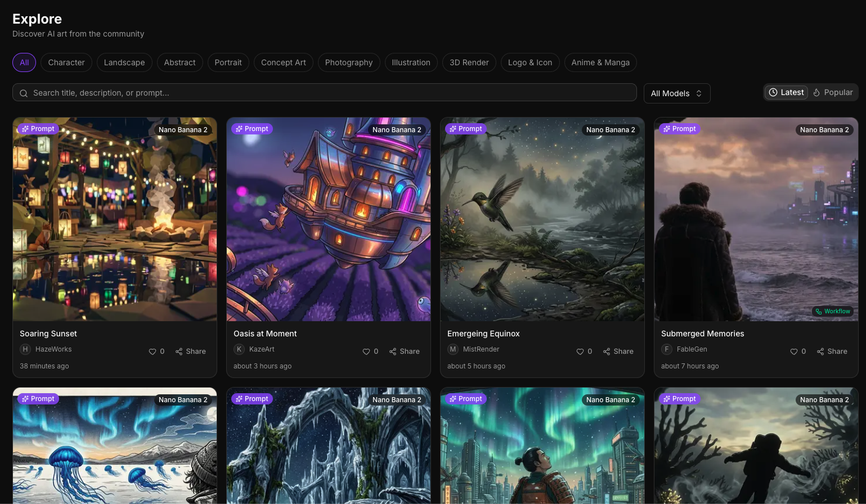Click the F avatar for FableGen

pos(667,349)
